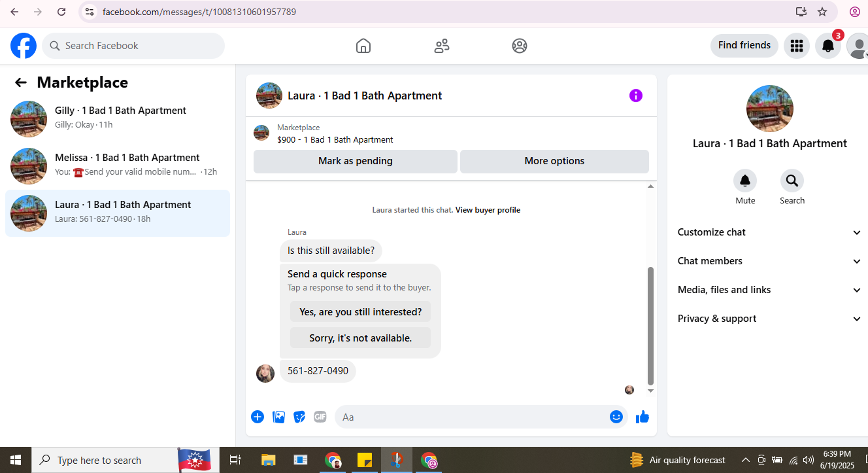Open conversation information purple icon

pyautogui.click(x=636, y=96)
